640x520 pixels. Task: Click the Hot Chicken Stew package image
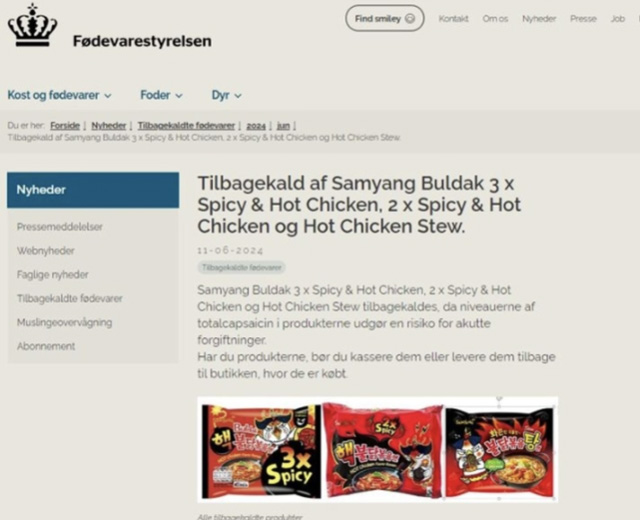click(500, 453)
